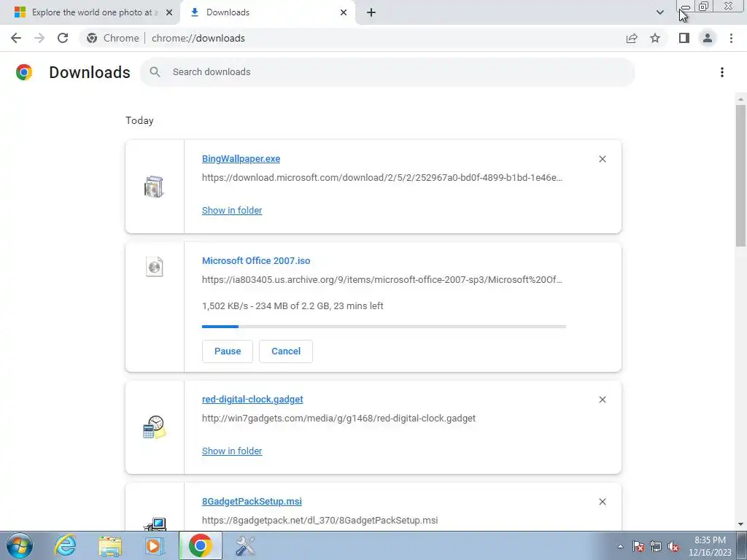747x560 pixels.
Task: Click the search magnifier icon
Action: (155, 72)
